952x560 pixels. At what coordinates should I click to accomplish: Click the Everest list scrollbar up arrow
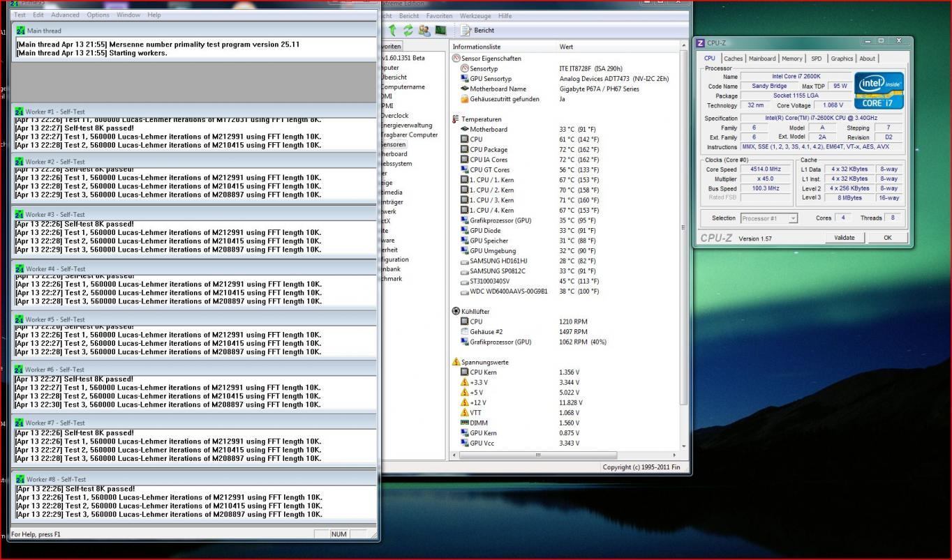684,46
